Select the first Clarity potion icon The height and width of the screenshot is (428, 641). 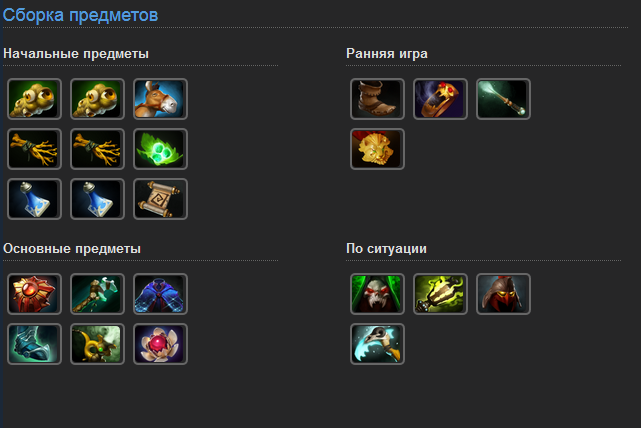point(34,199)
